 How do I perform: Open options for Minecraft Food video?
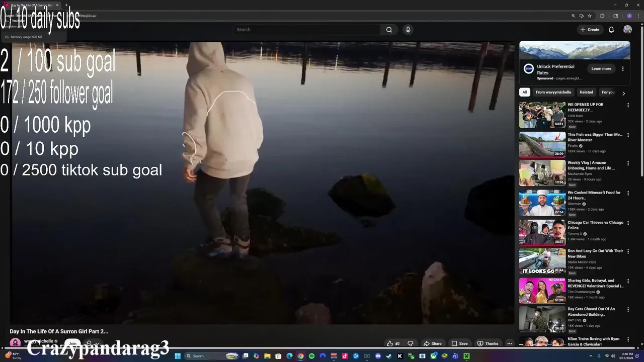(x=628, y=193)
